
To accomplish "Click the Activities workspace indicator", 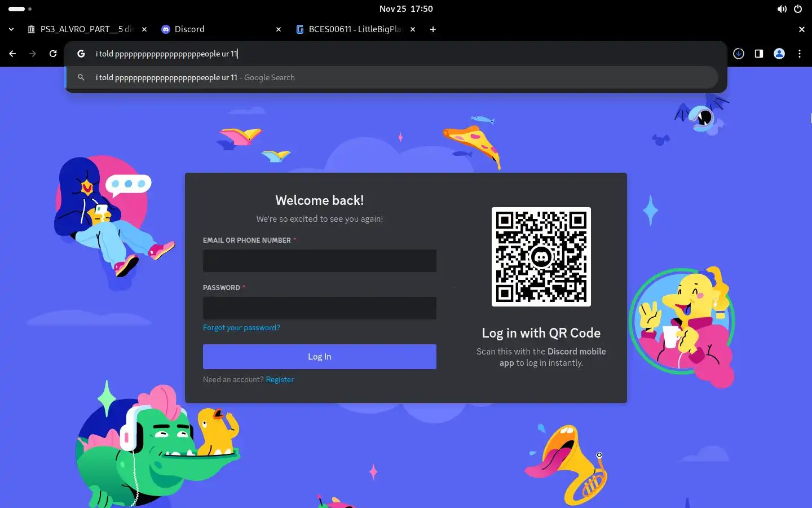I will pos(20,9).
